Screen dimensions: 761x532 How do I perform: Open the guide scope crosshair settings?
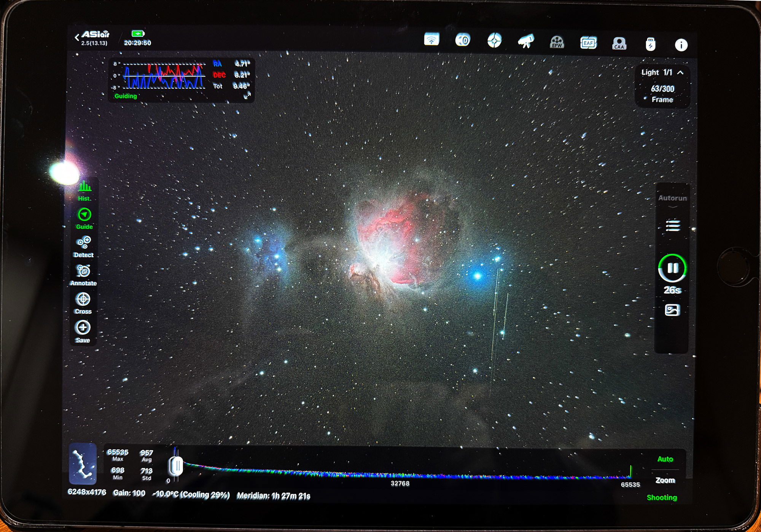(x=494, y=40)
